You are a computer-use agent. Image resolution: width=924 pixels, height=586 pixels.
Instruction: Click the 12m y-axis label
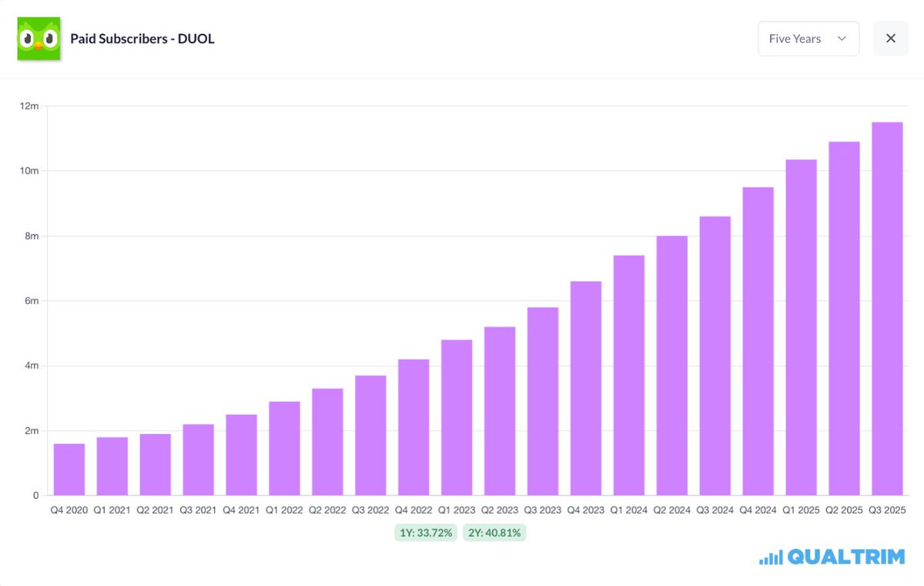pyautogui.click(x=30, y=105)
